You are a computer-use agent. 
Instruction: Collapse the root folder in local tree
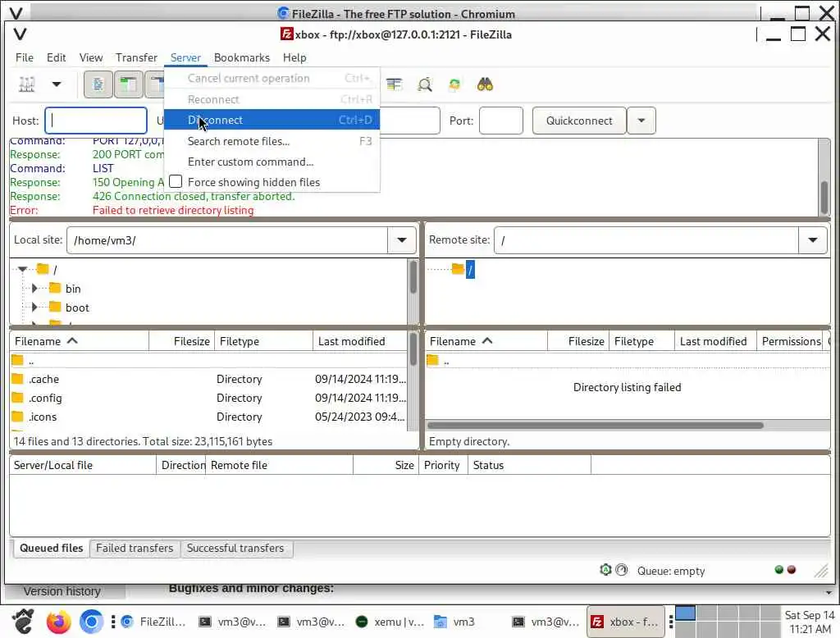[x=22, y=269]
